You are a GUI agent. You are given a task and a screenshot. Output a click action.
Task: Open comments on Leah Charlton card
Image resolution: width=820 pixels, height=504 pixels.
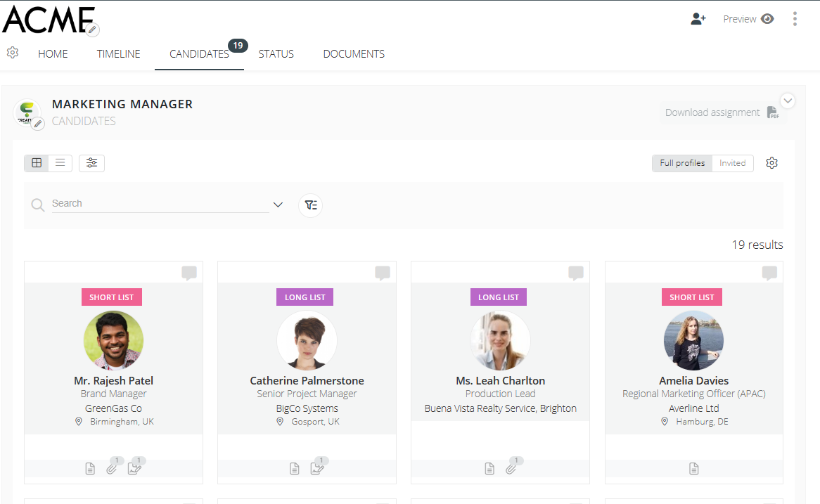[576, 273]
